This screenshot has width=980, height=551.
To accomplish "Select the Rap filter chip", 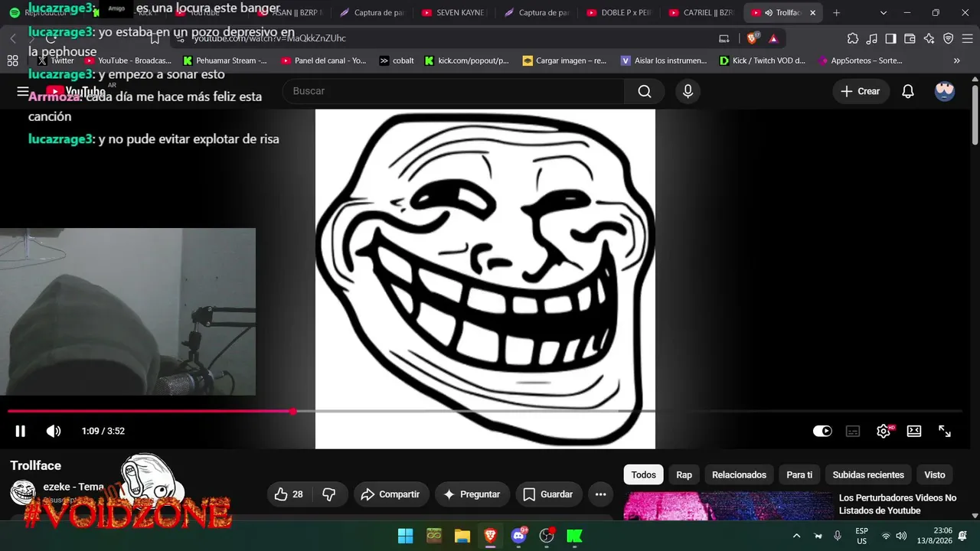I will click(x=684, y=475).
